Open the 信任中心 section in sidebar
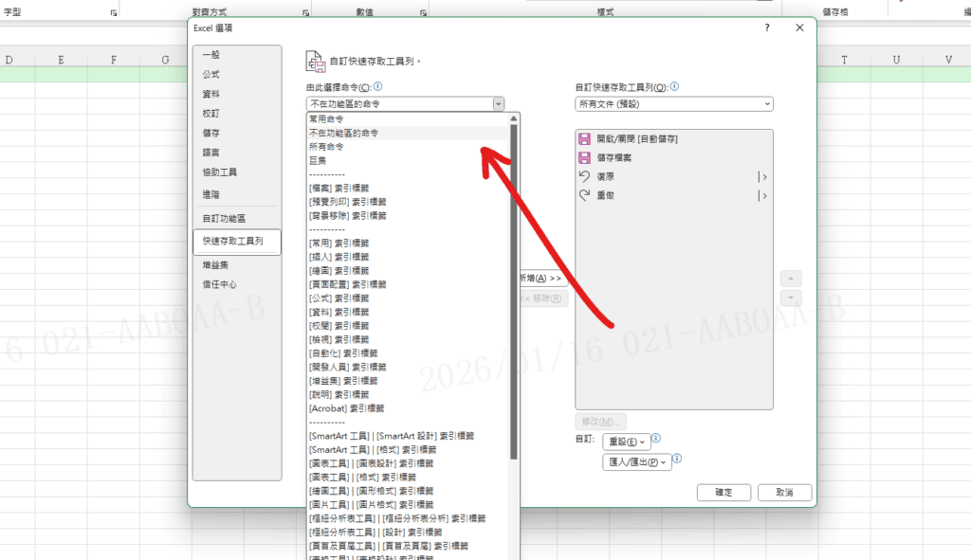The height and width of the screenshot is (560, 971). coord(219,283)
